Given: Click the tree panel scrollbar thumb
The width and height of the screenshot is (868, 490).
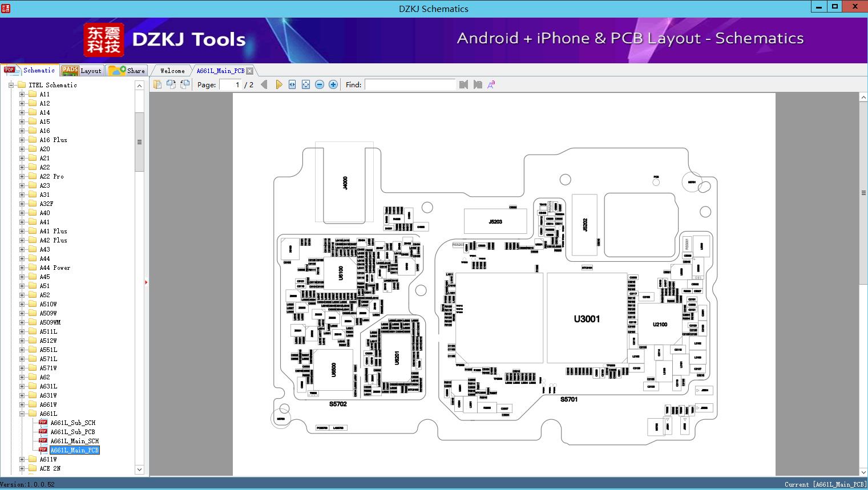Looking at the screenshot, I should (x=139, y=141).
